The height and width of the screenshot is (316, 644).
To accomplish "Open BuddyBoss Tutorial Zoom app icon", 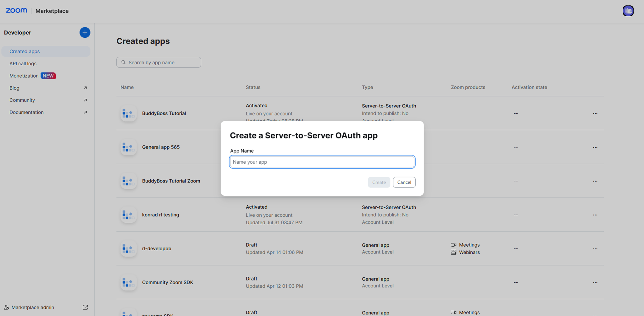I will click(128, 181).
